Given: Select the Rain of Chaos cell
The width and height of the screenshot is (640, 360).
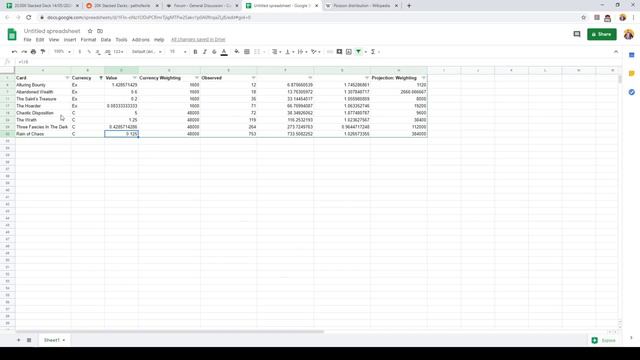Looking at the screenshot, I should point(43,134).
